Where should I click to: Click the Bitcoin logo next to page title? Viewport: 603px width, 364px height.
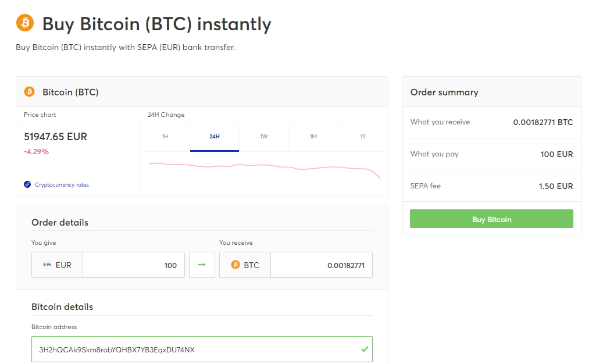pyautogui.click(x=24, y=23)
